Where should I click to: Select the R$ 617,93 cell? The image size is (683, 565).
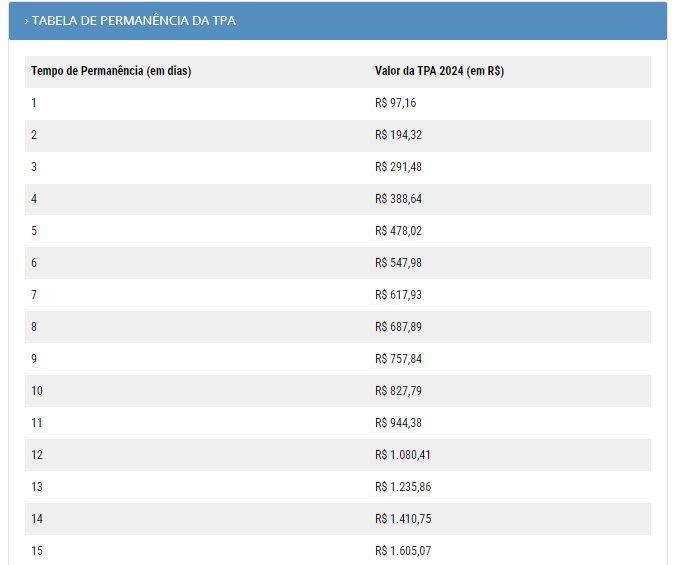(x=398, y=295)
